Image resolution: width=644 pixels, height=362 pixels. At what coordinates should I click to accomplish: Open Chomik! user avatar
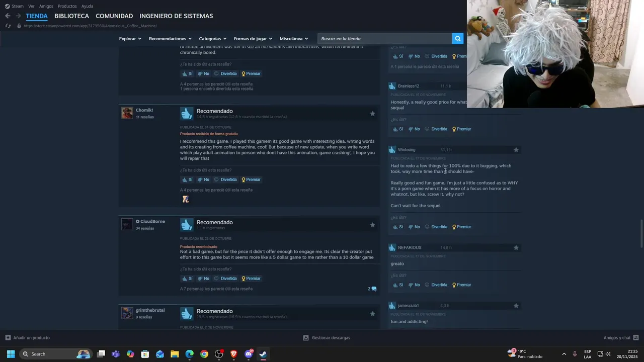(x=127, y=113)
